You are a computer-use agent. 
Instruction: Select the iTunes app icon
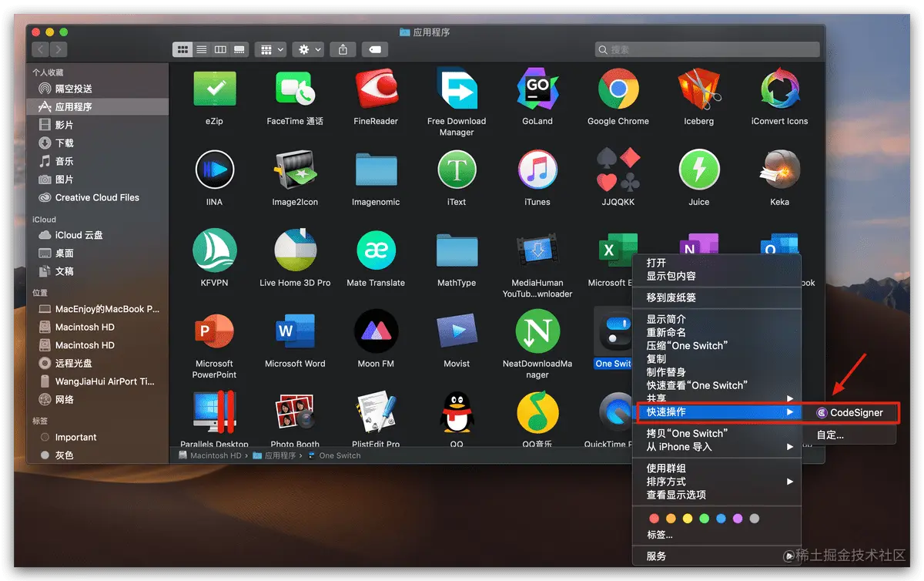(x=537, y=170)
